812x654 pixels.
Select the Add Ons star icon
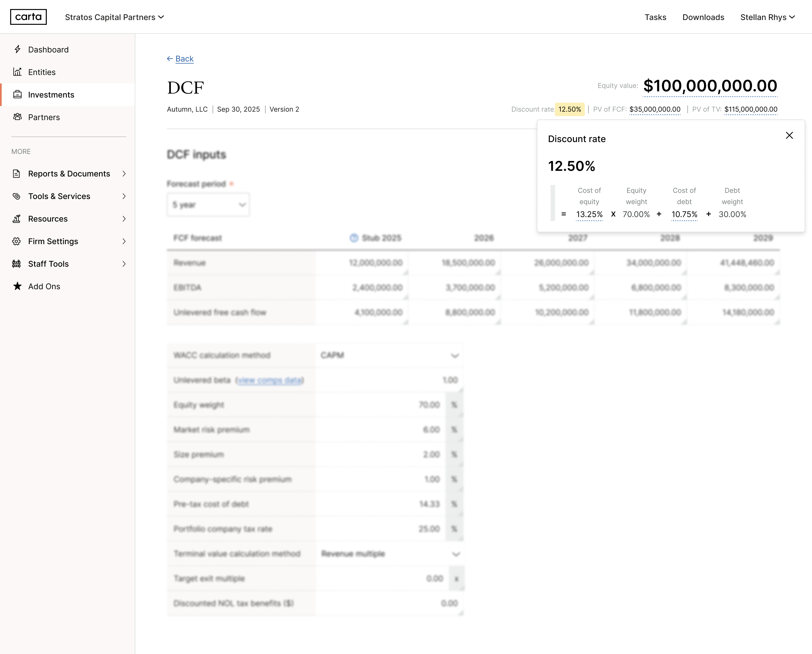(x=17, y=286)
